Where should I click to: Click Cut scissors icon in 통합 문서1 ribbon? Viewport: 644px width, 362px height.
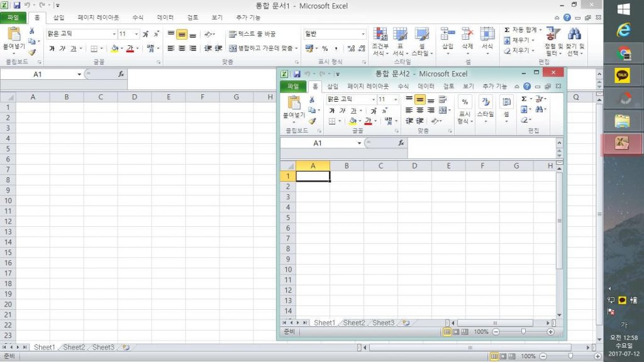click(x=31, y=31)
